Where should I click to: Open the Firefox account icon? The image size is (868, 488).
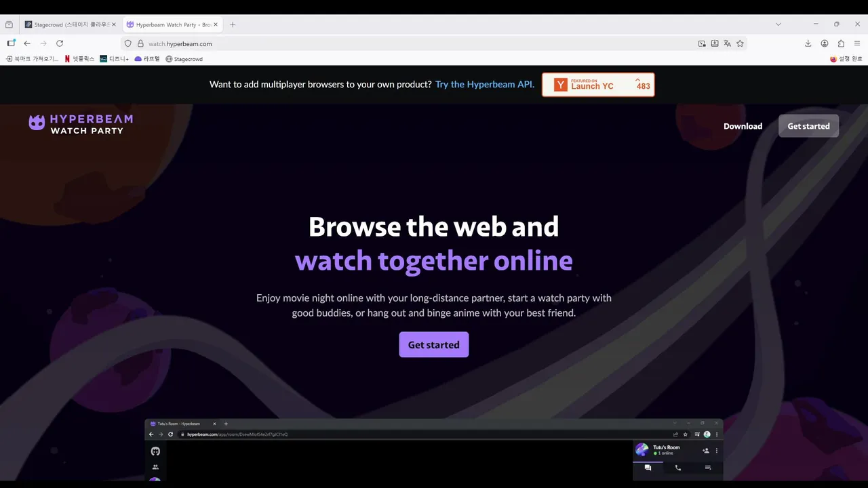[825, 43]
